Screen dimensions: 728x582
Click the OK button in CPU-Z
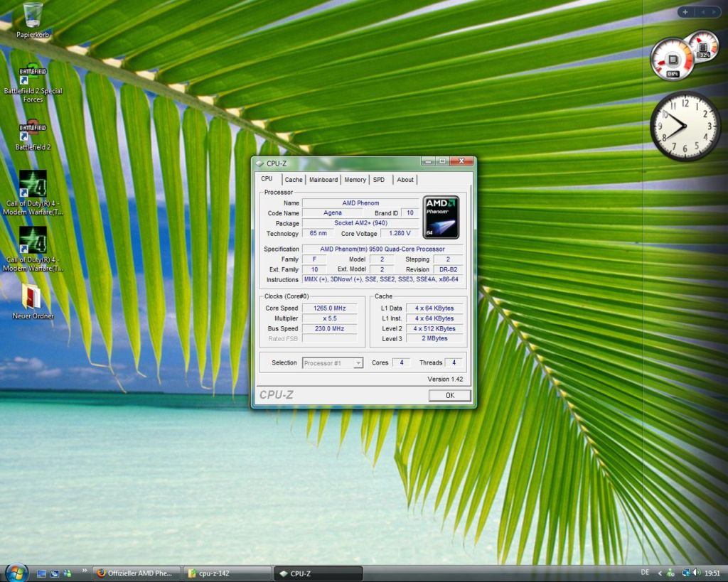[449, 395]
